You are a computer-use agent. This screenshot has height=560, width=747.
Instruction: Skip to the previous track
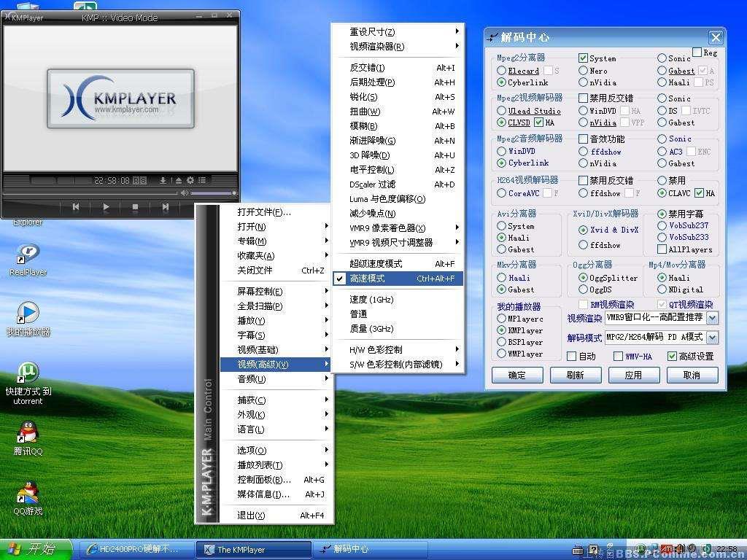[76, 207]
